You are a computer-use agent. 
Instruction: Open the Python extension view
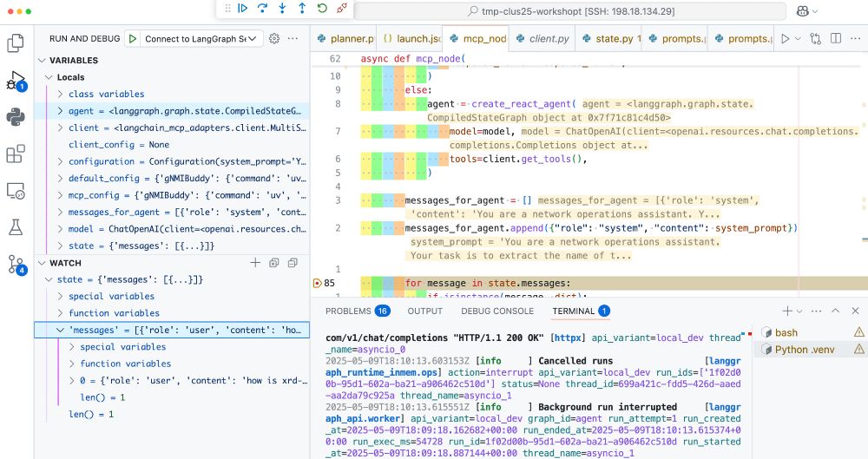(x=16, y=117)
